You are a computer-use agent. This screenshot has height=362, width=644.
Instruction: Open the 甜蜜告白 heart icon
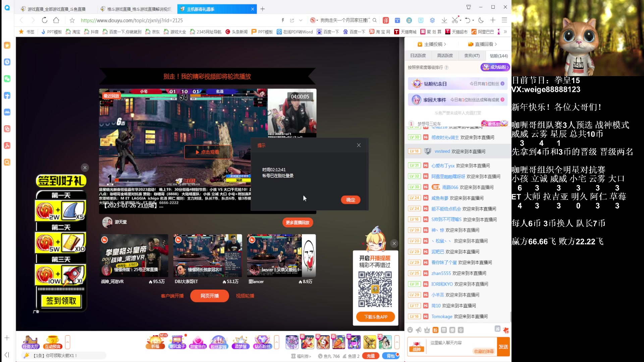(x=198, y=342)
